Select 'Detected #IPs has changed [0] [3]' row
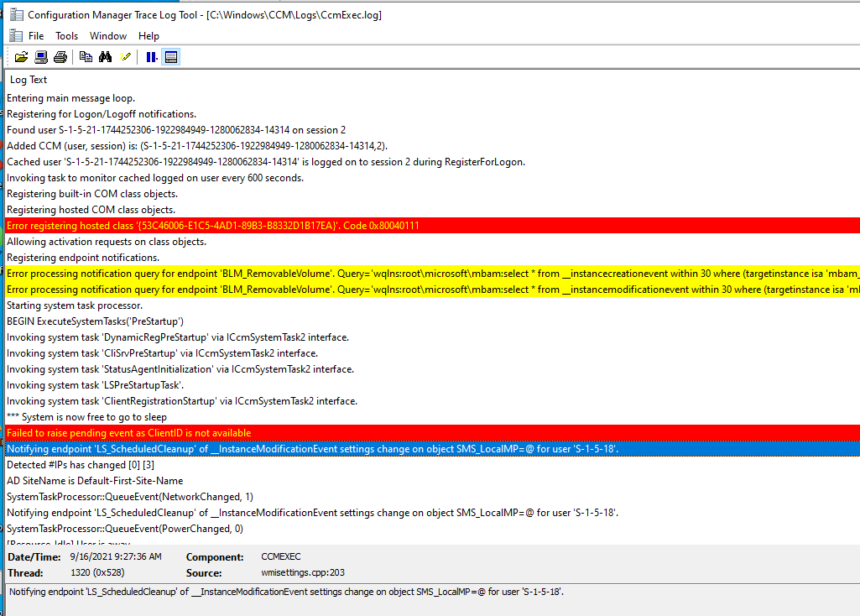This screenshot has width=860, height=616. point(432,465)
